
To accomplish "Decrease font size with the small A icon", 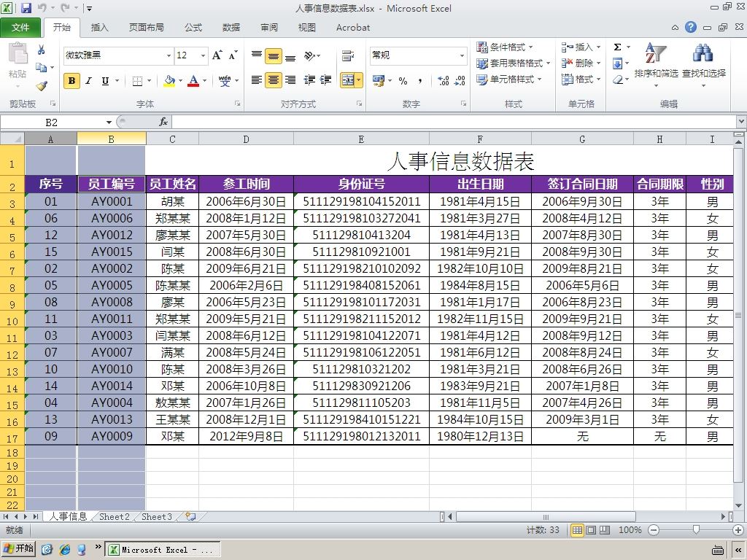I will [233, 55].
